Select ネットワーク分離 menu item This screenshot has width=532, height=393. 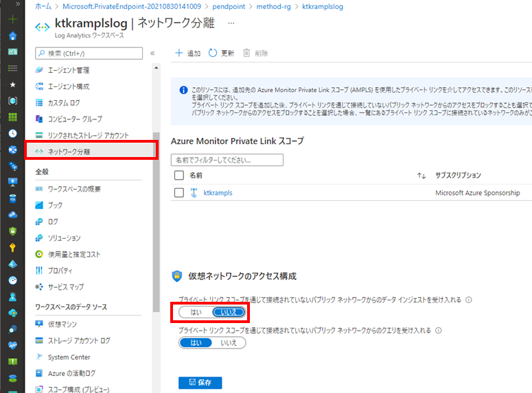tap(91, 151)
